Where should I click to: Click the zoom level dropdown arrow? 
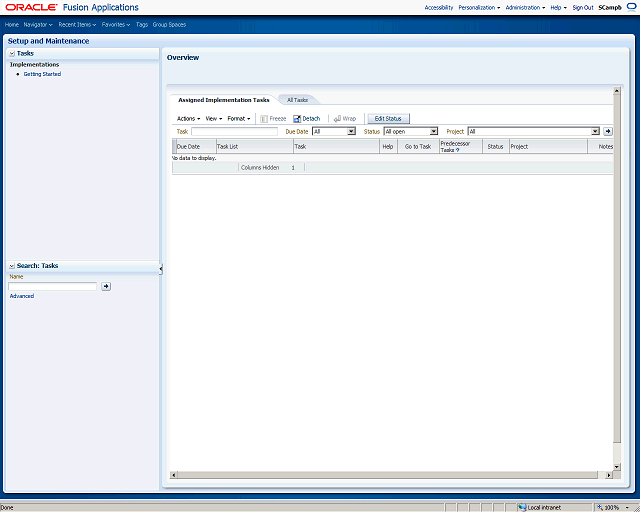click(627, 508)
